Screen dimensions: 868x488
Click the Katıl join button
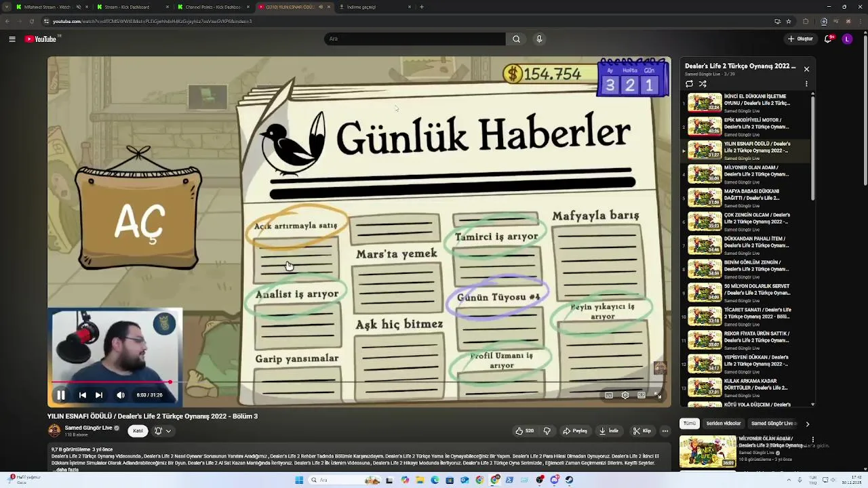pos(138,430)
